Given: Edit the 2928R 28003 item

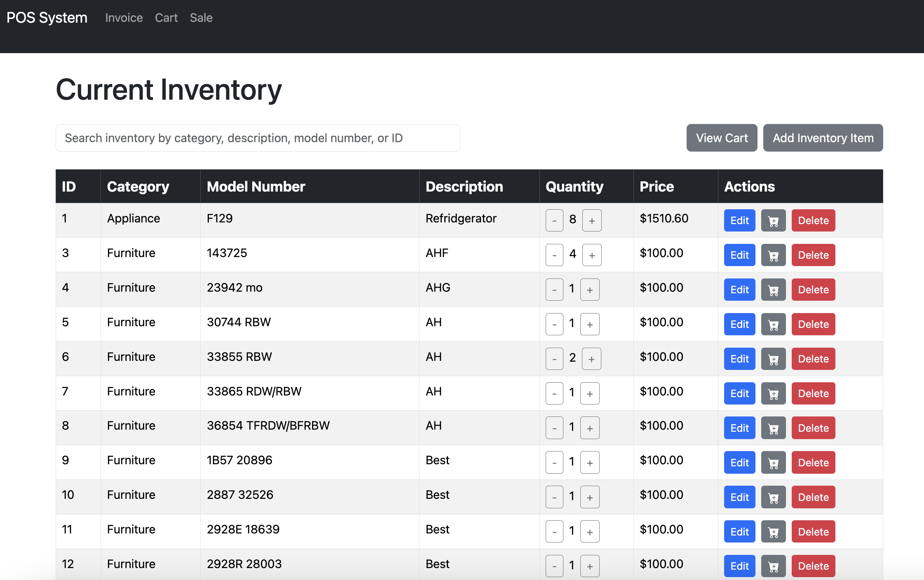Looking at the screenshot, I should pyautogui.click(x=739, y=566).
